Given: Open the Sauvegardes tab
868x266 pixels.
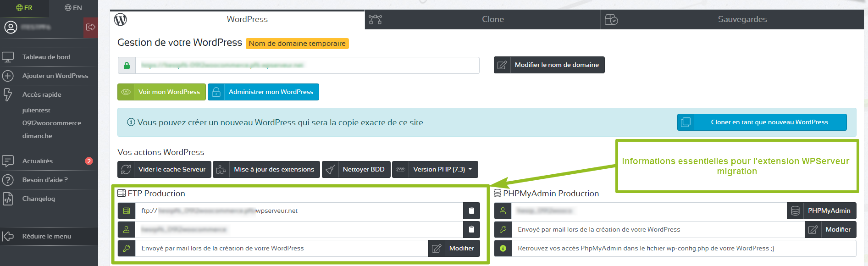Looking at the screenshot, I should [742, 19].
